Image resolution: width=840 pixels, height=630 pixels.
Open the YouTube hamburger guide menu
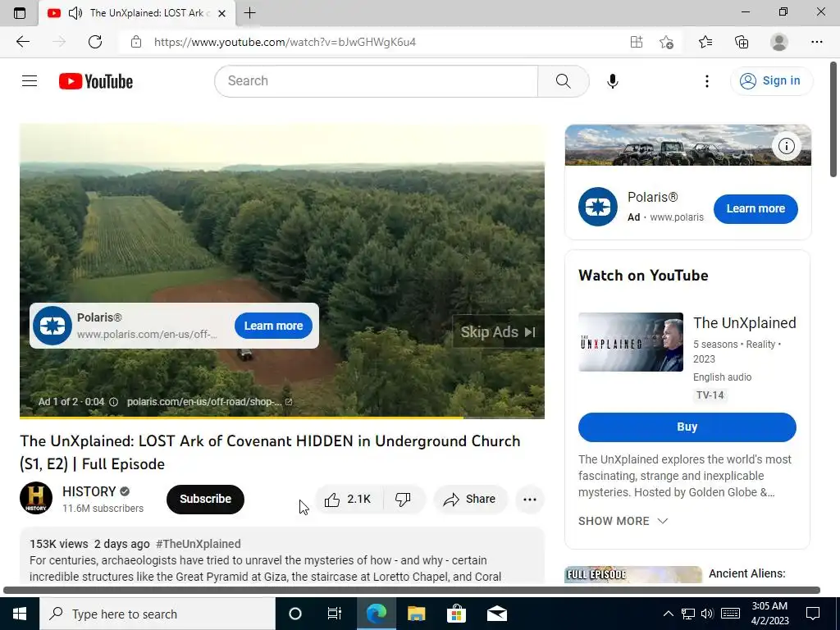[x=30, y=81]
